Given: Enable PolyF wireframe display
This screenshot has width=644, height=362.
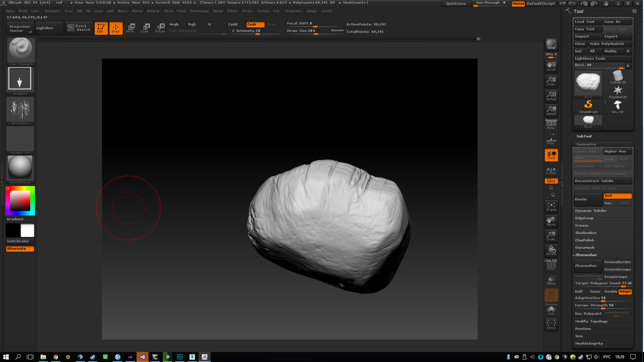Looking at the screenshot, I should [551, 265].
